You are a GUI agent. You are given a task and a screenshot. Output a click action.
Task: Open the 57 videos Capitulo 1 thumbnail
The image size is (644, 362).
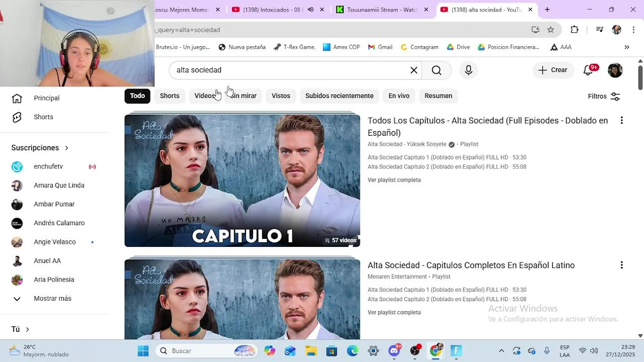(242, 181)
